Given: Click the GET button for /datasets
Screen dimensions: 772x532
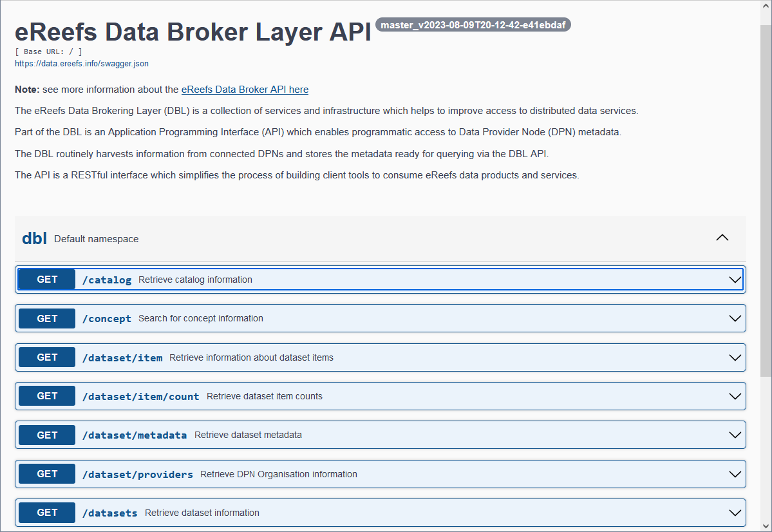Looking at the screenshot, I should [47, 513].
